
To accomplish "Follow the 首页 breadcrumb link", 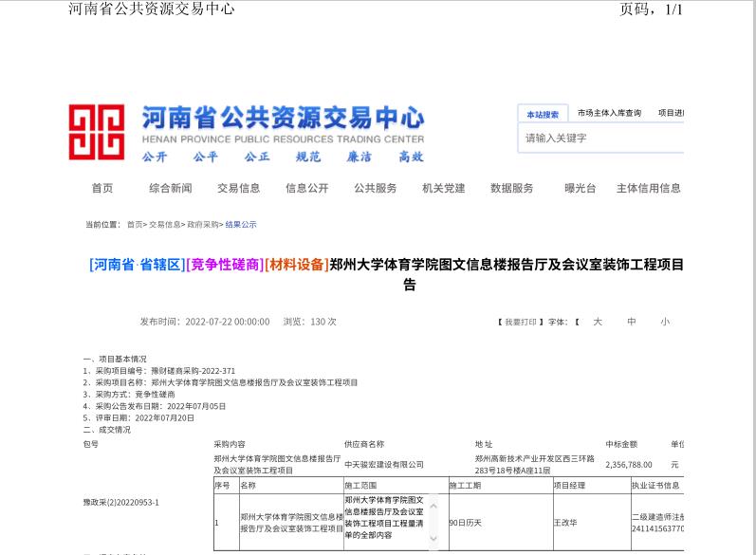I will click(x=135, y=224).
